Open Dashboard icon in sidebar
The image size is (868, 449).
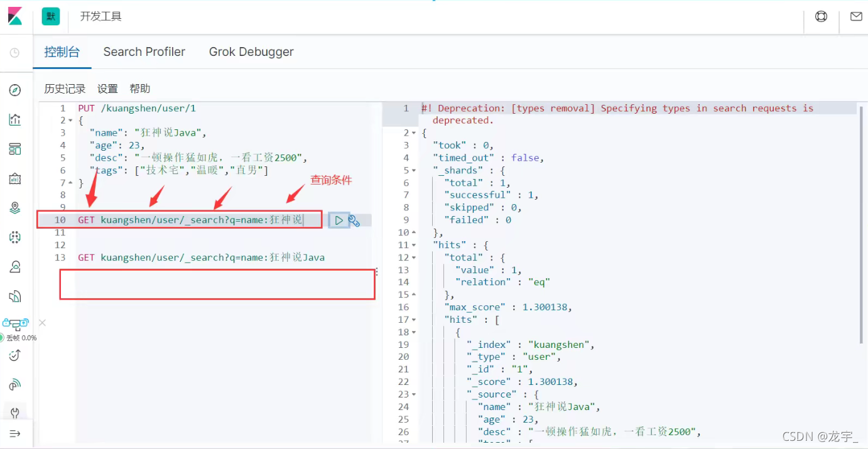[x=15, y=149]
